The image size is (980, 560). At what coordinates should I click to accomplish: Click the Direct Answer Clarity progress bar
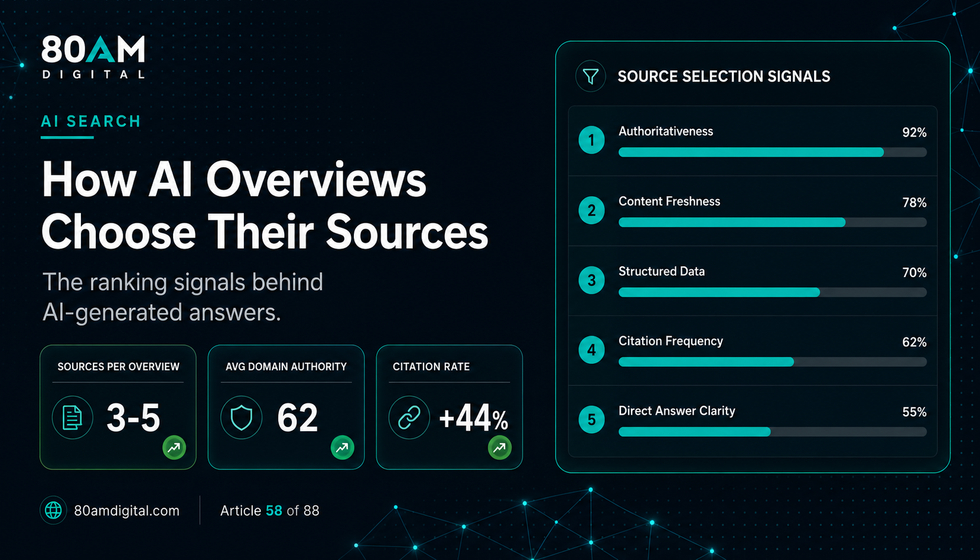tap(773, 432)
